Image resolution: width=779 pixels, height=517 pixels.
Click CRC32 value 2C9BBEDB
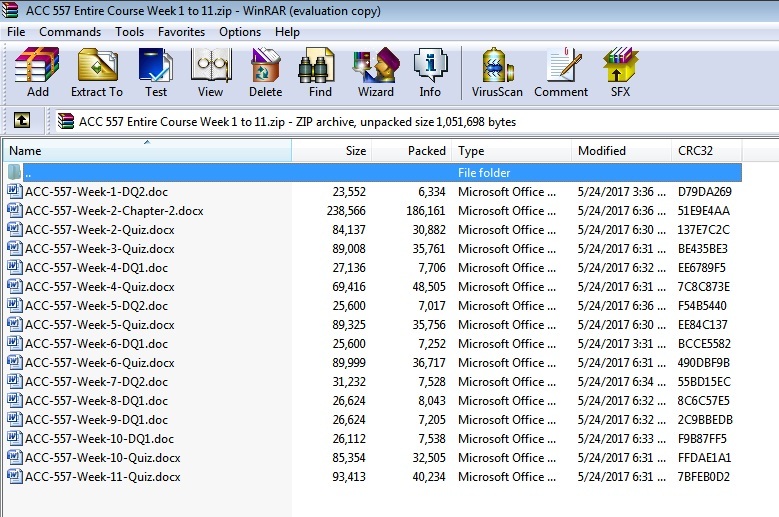click(705, 420)
